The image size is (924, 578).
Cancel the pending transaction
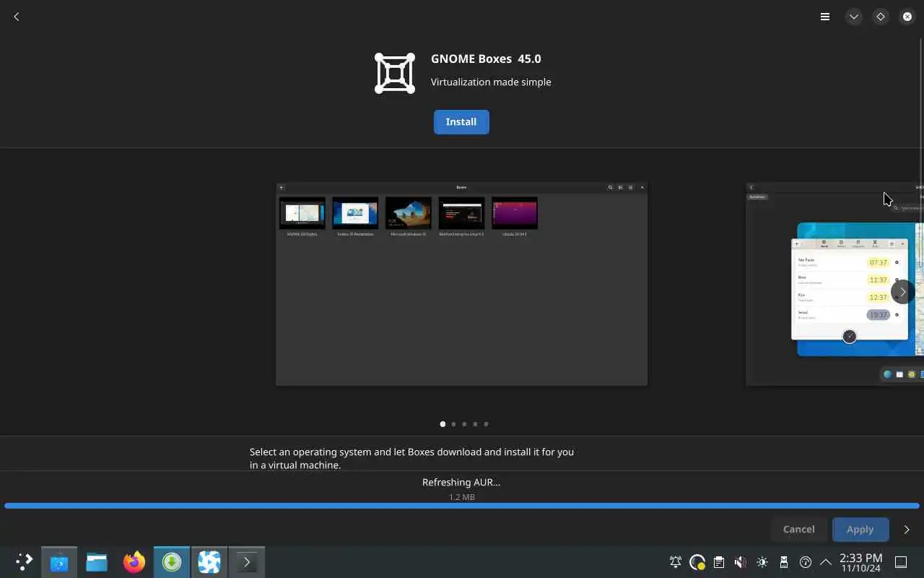point(798,529)
